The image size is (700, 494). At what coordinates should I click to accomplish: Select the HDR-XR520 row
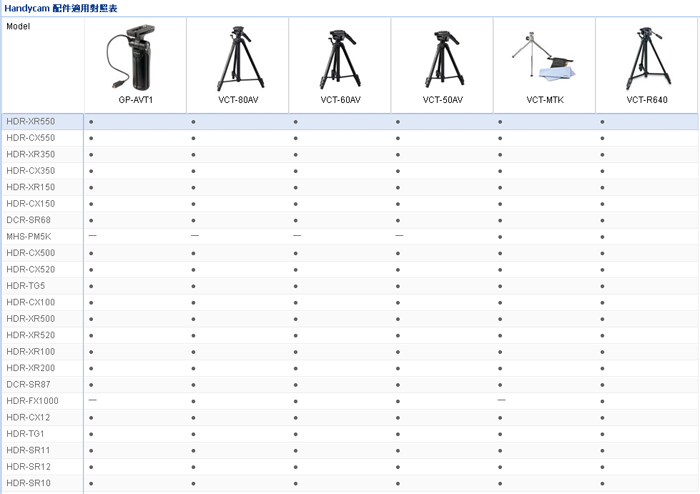350,335
